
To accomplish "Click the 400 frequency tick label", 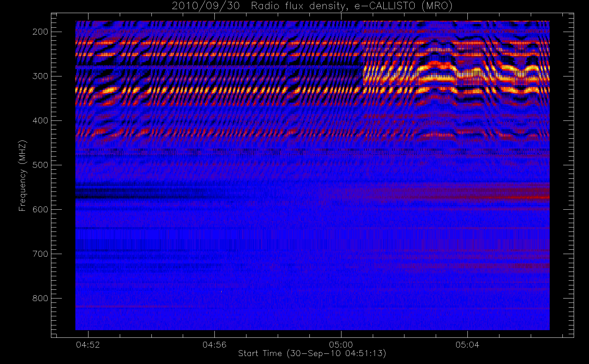I will point(40,120).
